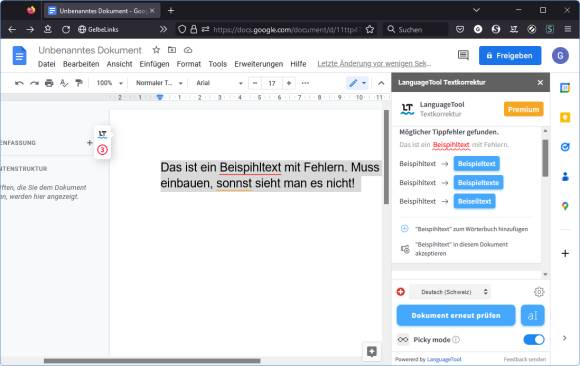Open the Arial font dropdown
Screen dimensions: 580x366
click(219, 83)
